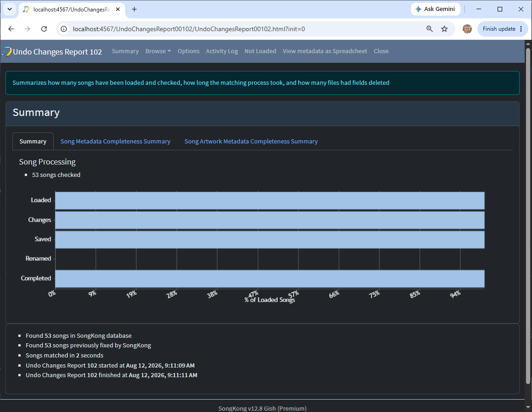Viewport: 532px width, 412px height.
Task: Click the report finished at timestamp line
Action: click(111, 375)
